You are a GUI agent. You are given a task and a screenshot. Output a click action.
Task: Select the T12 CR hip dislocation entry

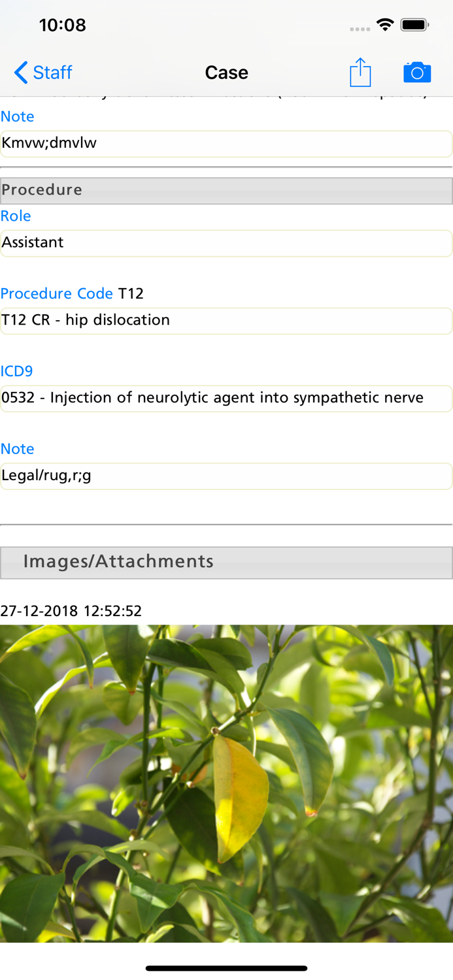point(226,321)
